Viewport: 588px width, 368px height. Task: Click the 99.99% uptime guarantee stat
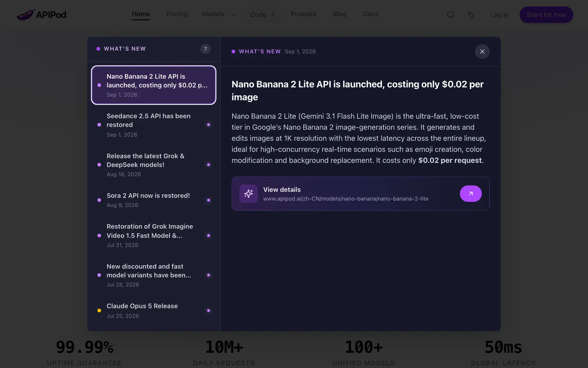84,353
